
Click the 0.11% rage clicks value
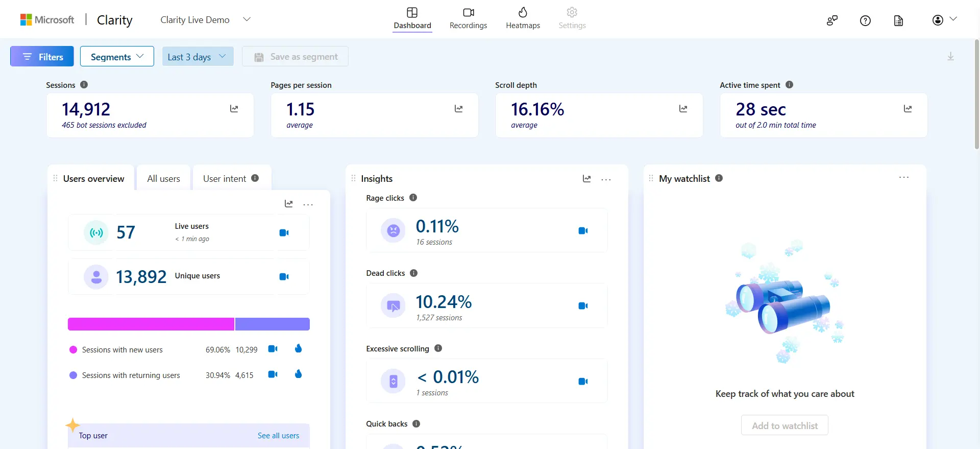437,226
